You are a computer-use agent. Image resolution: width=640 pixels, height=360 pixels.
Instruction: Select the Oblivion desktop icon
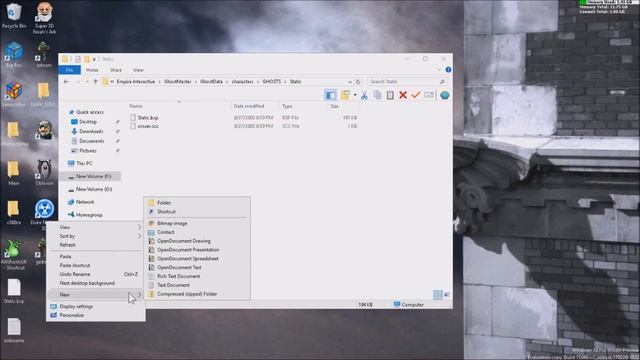[x=44, y=173]
